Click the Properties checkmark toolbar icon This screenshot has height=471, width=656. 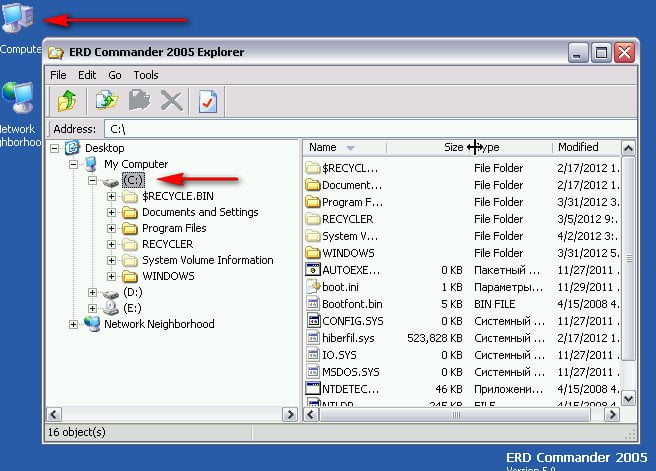point(209,100)
